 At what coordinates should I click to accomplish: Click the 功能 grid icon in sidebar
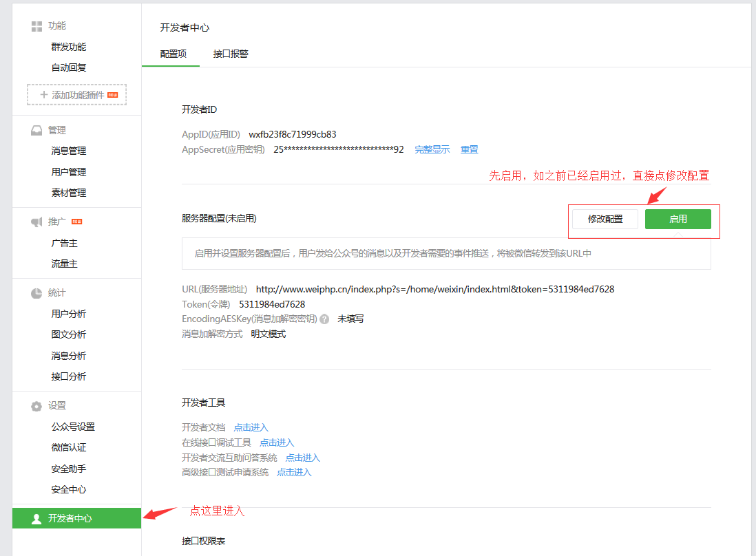pyautogui.click(x=36, y=26)
